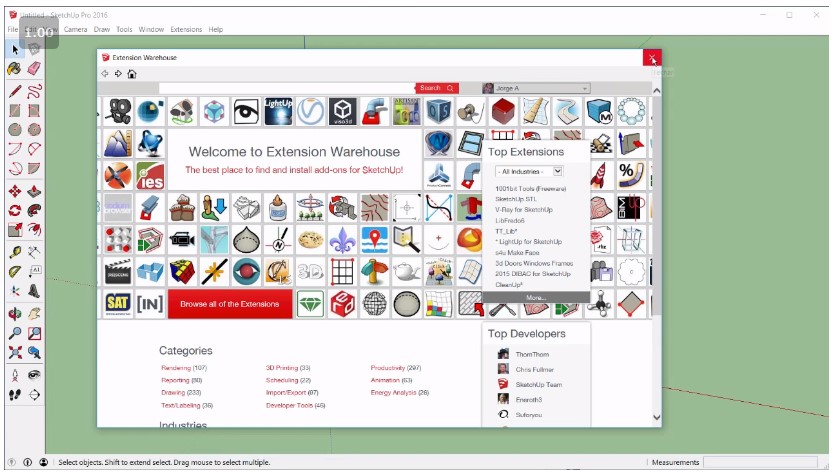This screenshot has width=837, height=475.
Task: Open the Help menu
Action: (216, 29)
